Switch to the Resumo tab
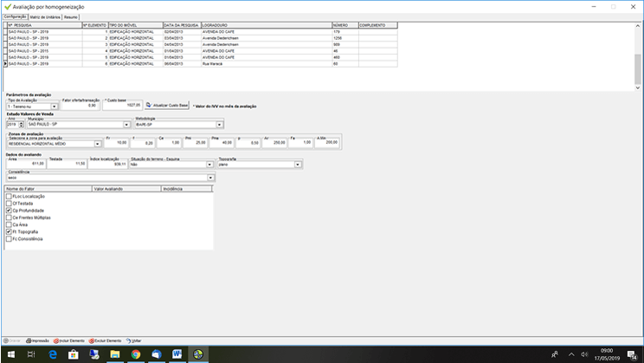 (x=70, y=16)
